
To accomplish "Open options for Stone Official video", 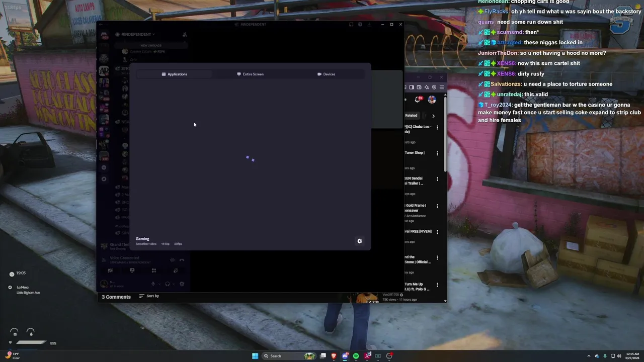I will [x=437, y=258].
